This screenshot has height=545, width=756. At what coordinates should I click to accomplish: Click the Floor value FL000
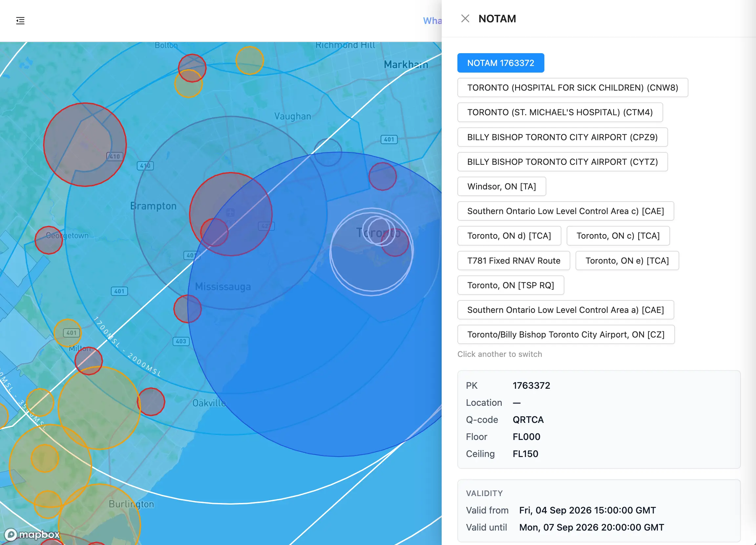click(x=526, y=437)
